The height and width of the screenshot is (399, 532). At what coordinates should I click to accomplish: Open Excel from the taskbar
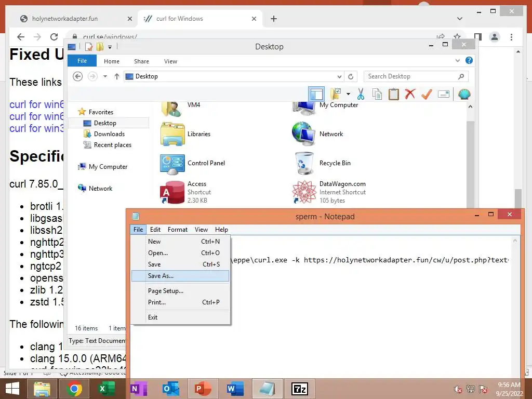pos(106,389)
